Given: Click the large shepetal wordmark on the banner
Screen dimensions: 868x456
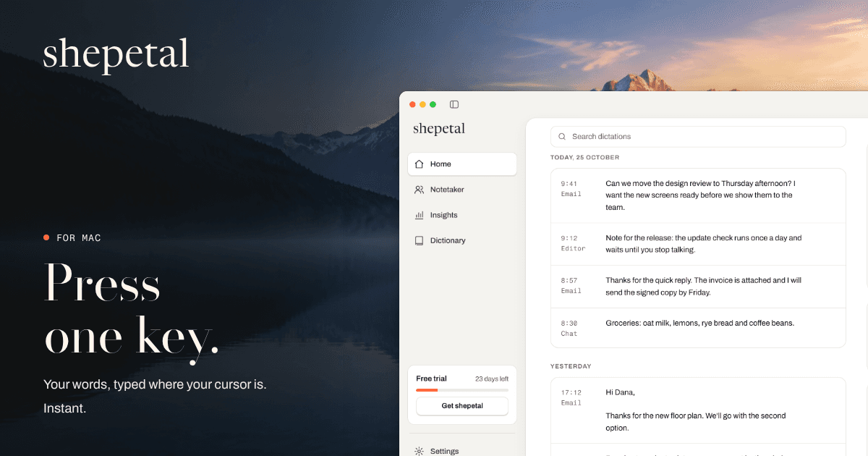Looking at the screenshot, I should click(116, 54).
